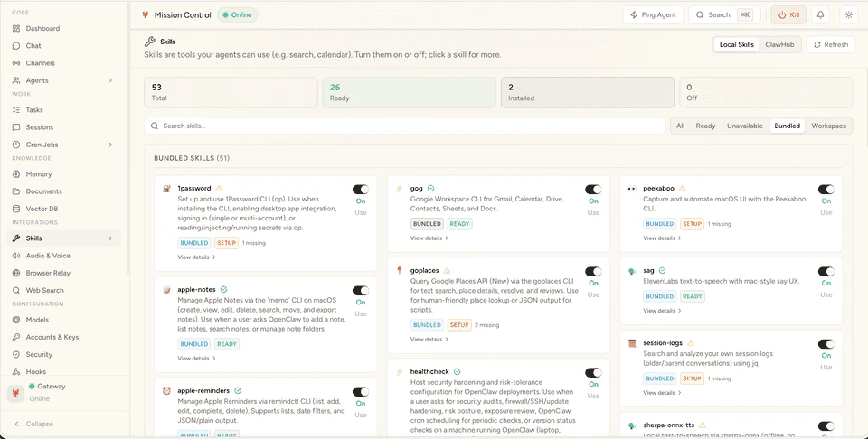Click the peekaboo eyes icon
Viewport: 868px width, 439px height.
coord(632,189)
